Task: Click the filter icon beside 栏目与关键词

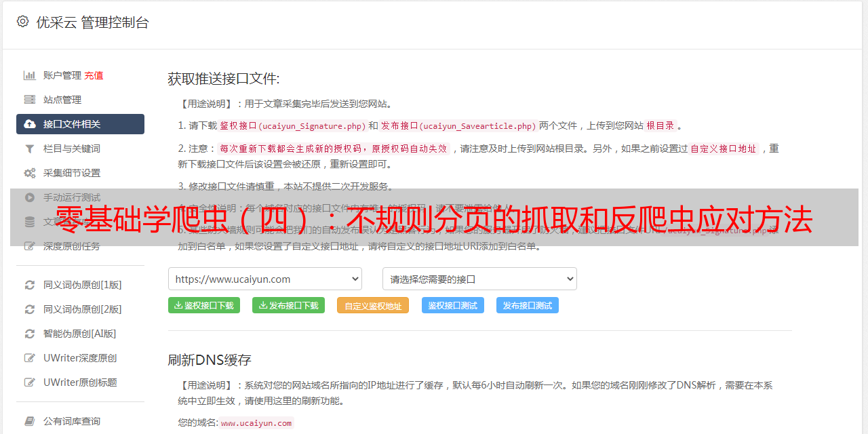Action: pos(29,149)
